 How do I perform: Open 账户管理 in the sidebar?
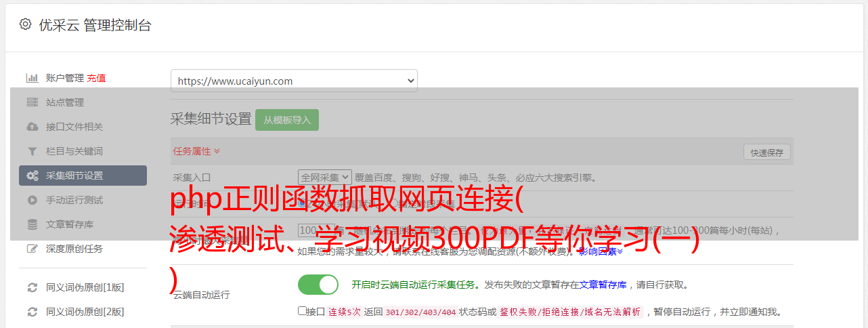pyautogui.click(x=65, y=78)
